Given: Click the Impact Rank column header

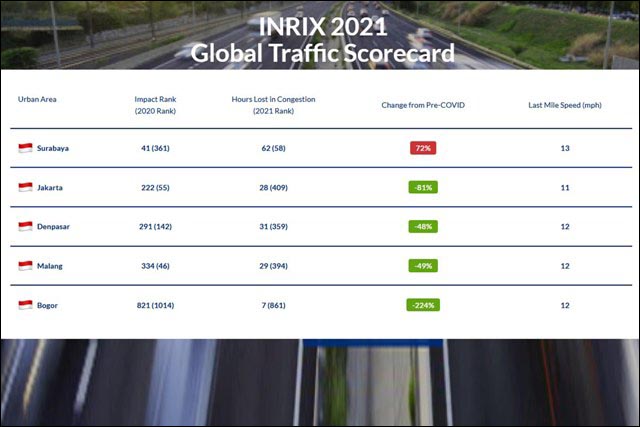Looking at the screenshot, I should 155,105.
